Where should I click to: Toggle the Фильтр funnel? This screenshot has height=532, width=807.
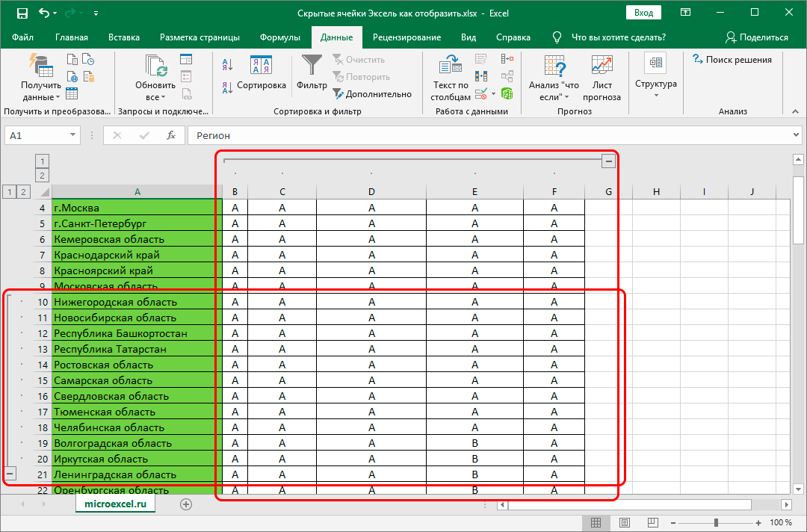312,72
